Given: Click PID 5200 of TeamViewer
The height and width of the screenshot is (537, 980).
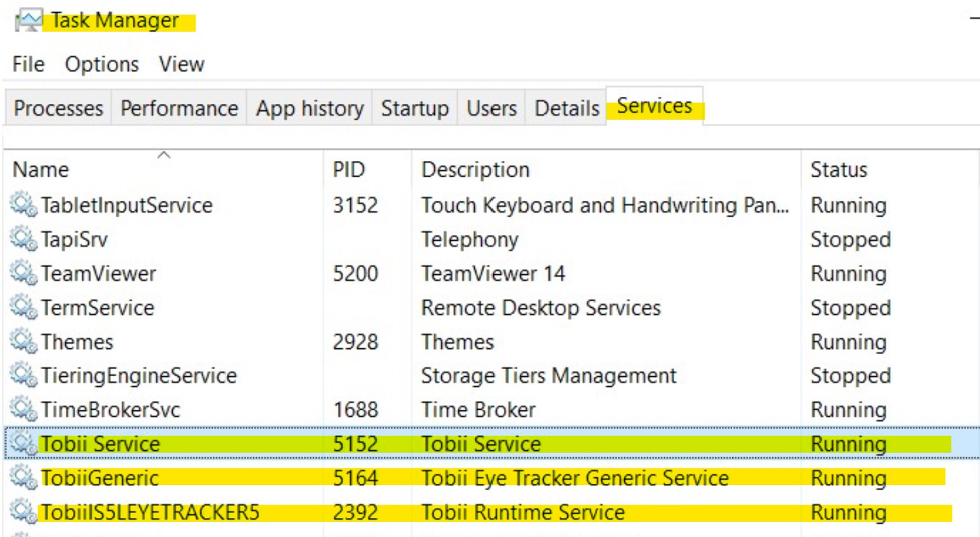Looking at the screenshot, I should coord(355,273).
